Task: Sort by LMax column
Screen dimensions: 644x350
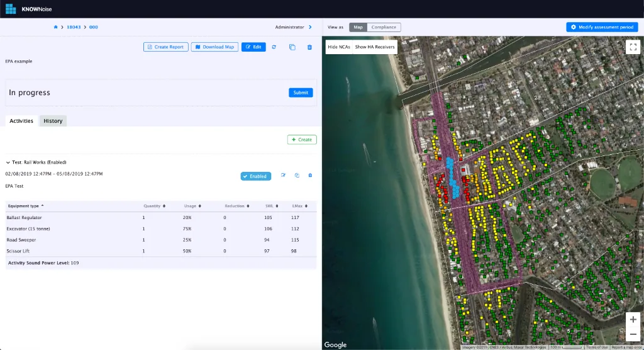Action: [x=300, y=206]
